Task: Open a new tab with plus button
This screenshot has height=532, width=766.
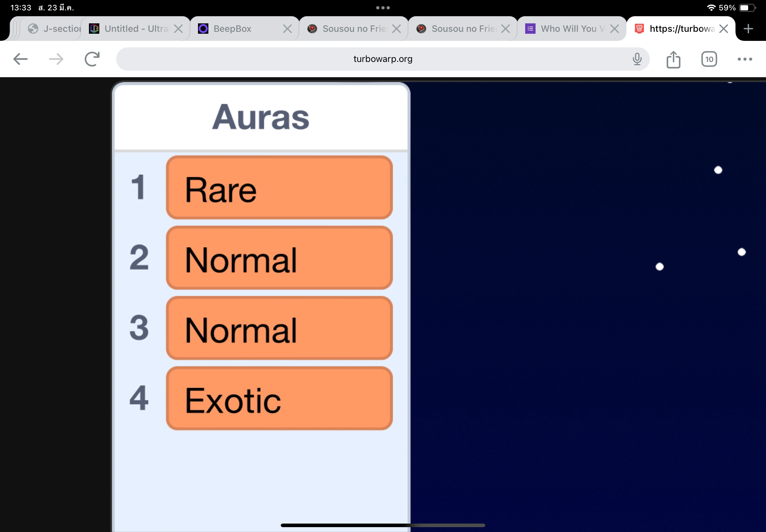Action: (x=748, y=29)
